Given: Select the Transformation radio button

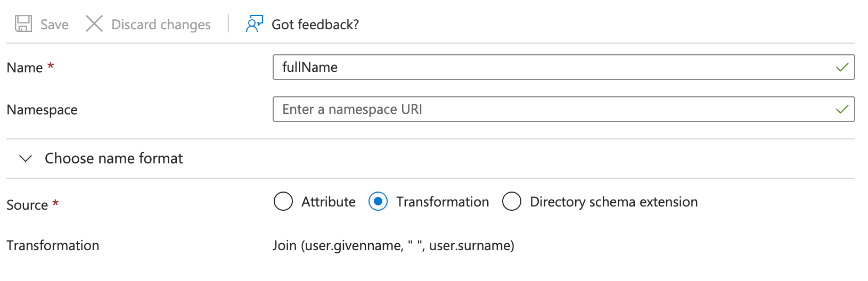Looking at the screenshot, I should (x=378, y=202).
